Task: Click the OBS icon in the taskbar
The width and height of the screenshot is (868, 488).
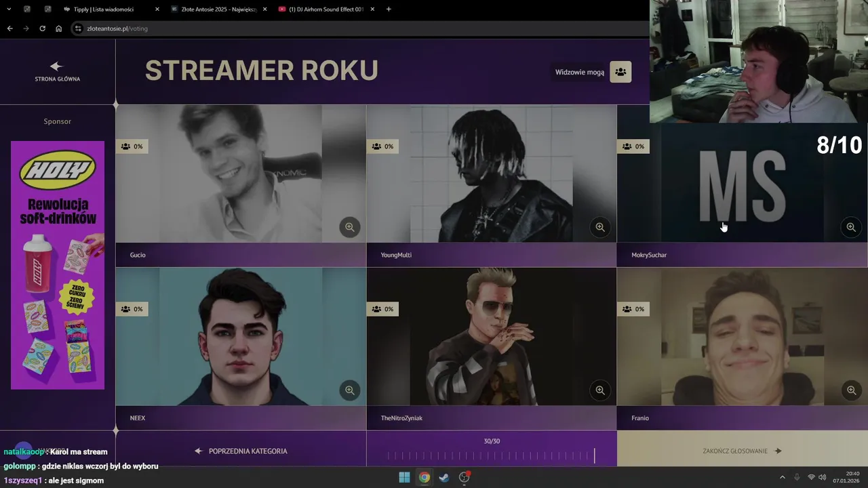Action: click(465, 477)
